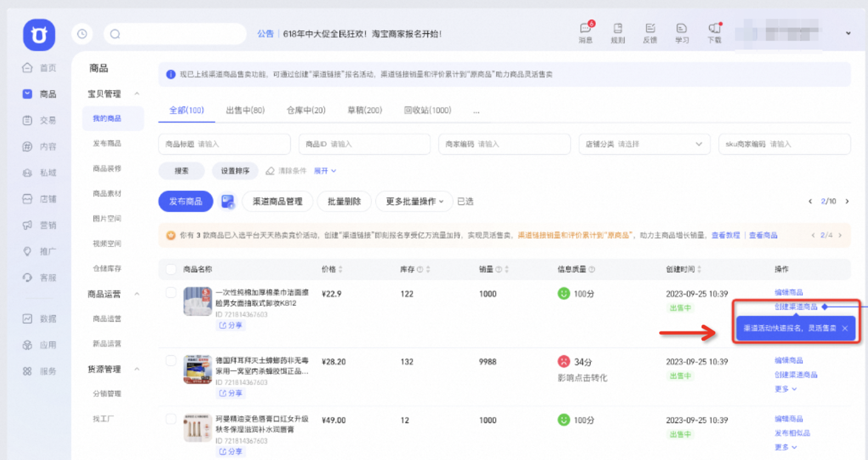Check the box for the ¥49.00 product

(x=171, y=419)
